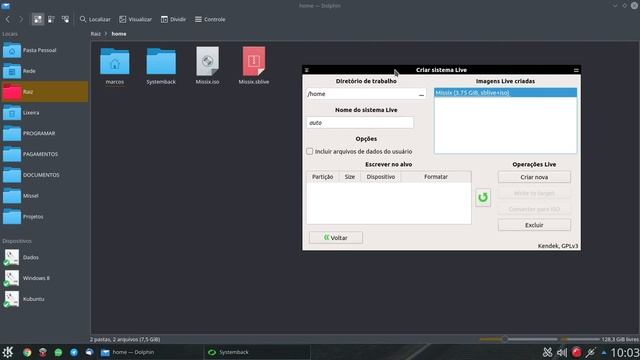Open the green chat app in taskbar
Image resolution: width=640 pixels, height=360 pixels.
point(58,352)
